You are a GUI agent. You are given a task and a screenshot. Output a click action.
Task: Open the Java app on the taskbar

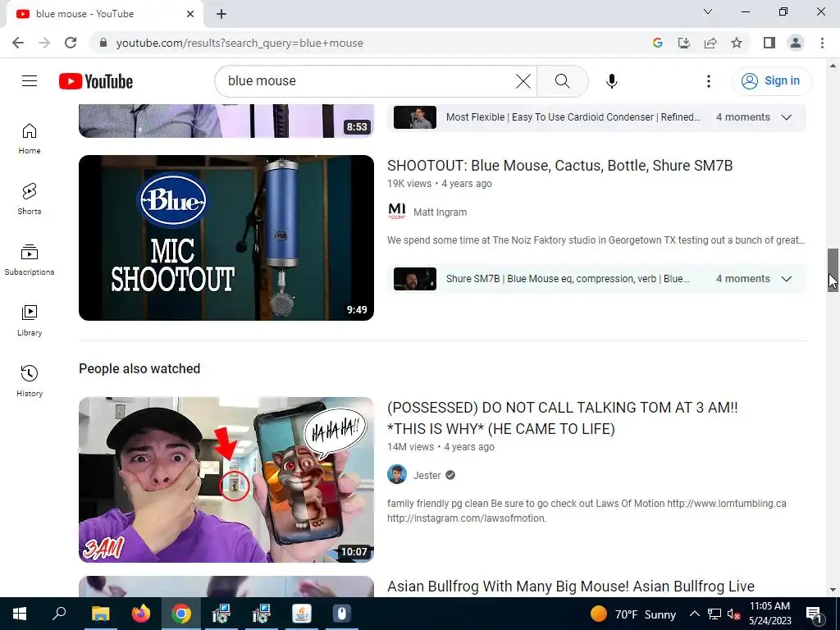point(302,614)
